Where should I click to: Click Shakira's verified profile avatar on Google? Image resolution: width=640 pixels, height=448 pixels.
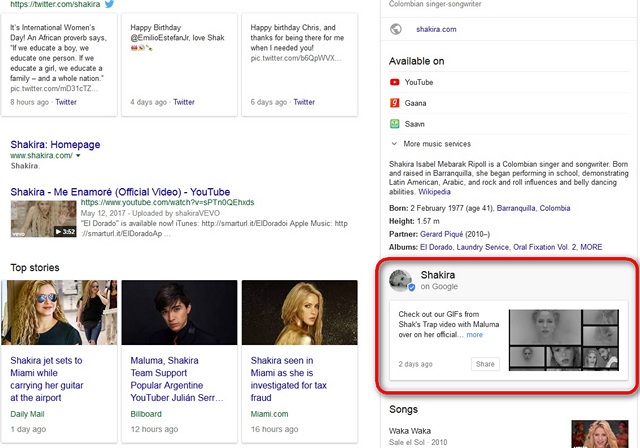(401, 280)
